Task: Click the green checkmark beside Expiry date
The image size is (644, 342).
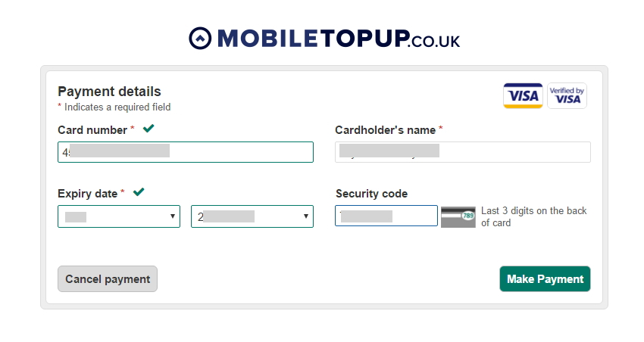Action: coord(139,192)
